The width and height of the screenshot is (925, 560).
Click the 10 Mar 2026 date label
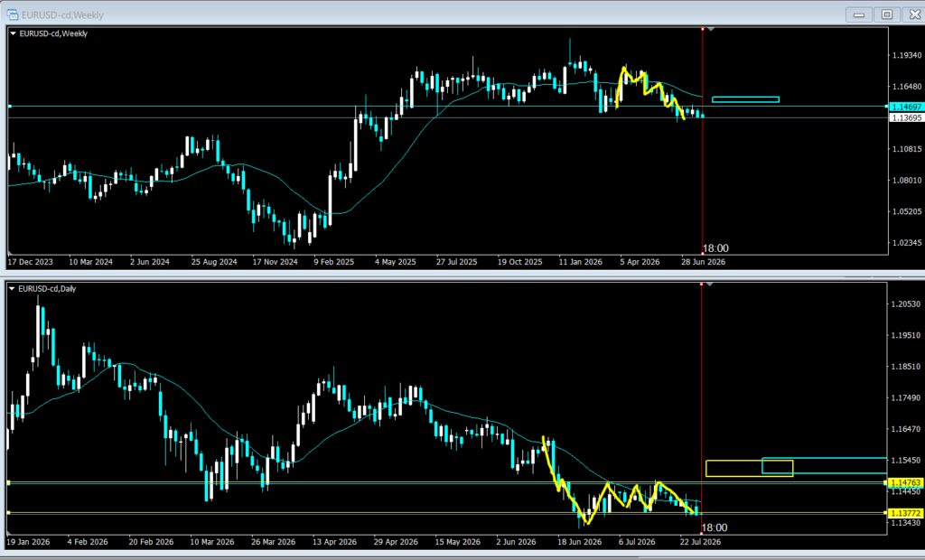click(210, 542)
